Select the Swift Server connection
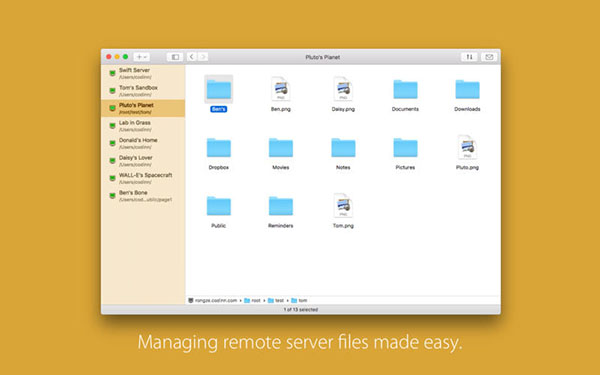600x375 pixels. pos(143,73)
